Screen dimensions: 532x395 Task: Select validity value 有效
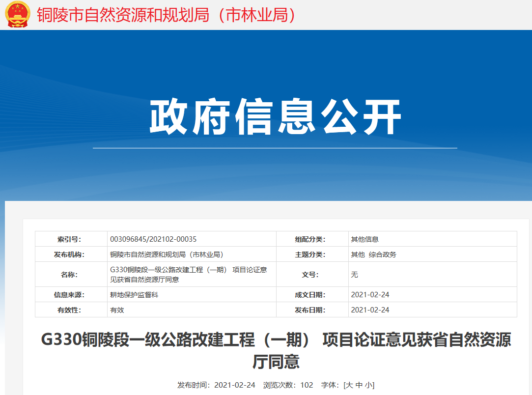pyautogui.click(x=117, y=310)
